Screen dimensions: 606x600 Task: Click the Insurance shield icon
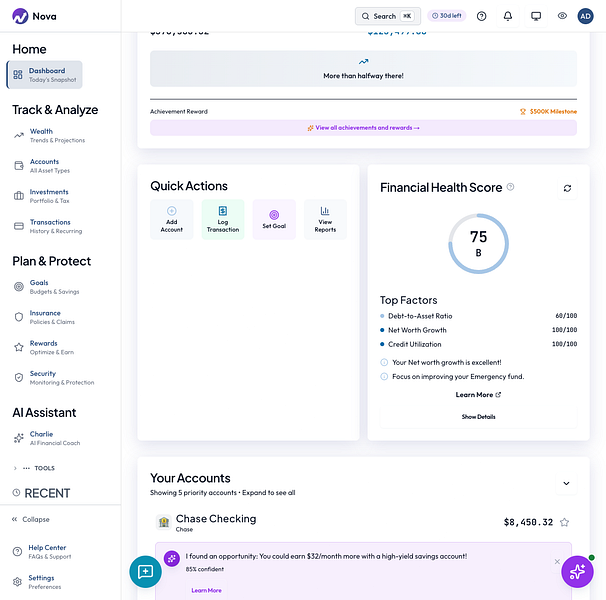click(19, 317)
